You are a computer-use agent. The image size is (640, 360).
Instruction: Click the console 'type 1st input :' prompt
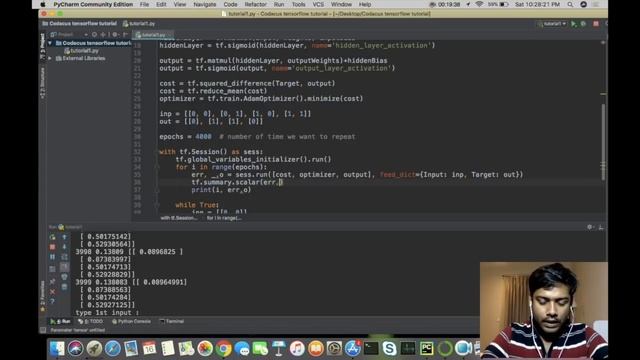coord(107,313)
